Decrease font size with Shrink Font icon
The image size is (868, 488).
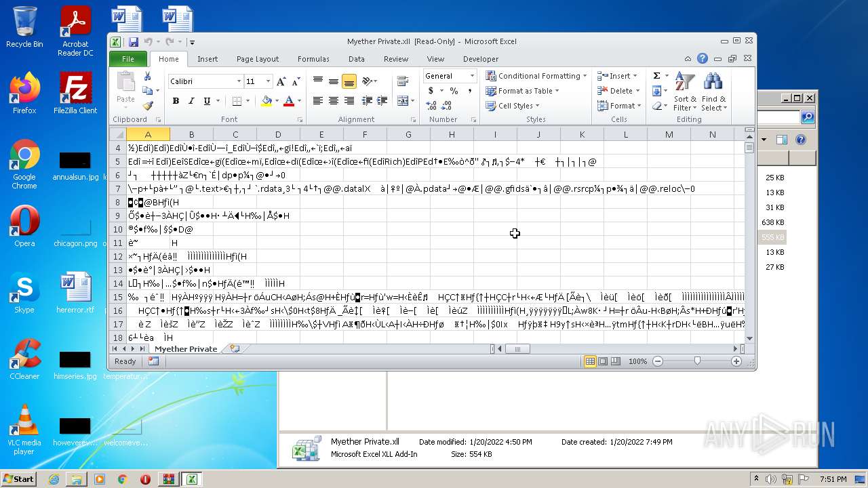click(297, 81)
